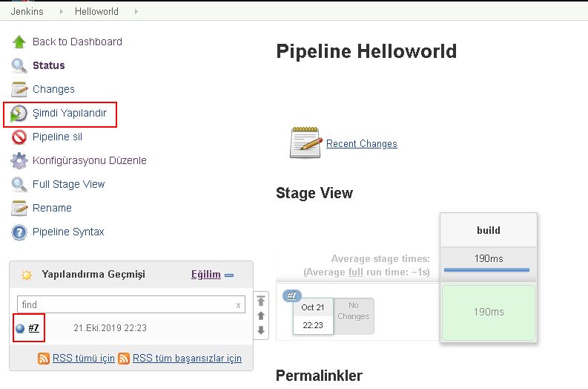
Task: Open the Changes link in sidebar
Action: pos(53,89)
